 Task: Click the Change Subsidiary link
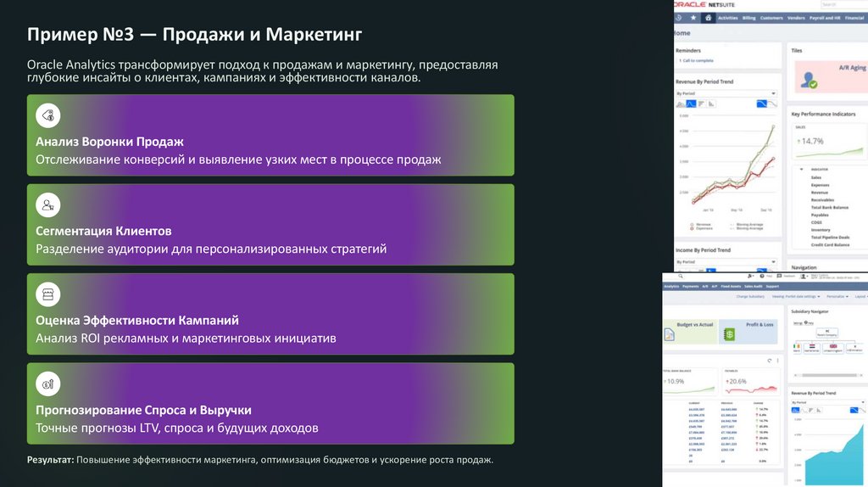pos(750,296)
